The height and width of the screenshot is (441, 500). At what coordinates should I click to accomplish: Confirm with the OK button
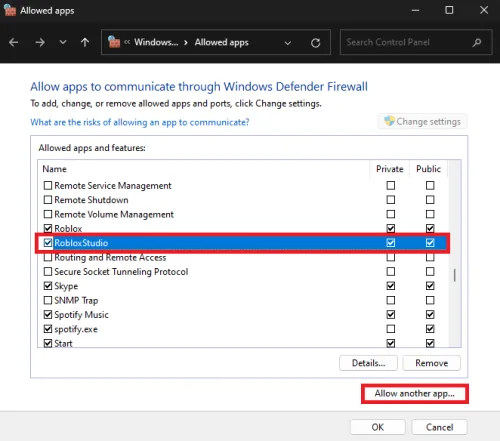click(x=378, y=427)
